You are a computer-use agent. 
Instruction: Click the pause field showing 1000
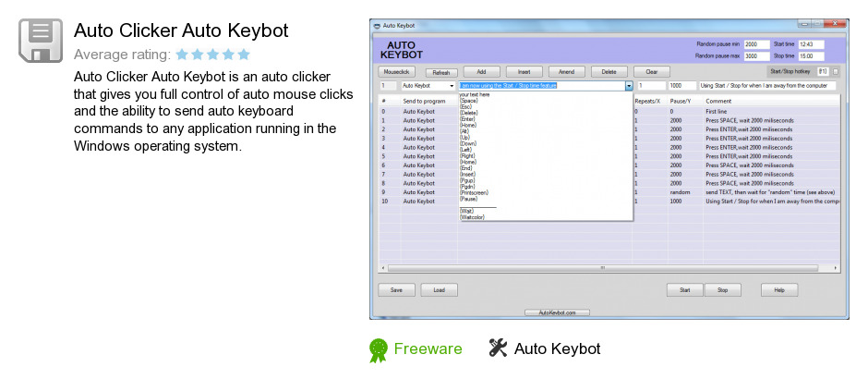(x=682, y=86)
